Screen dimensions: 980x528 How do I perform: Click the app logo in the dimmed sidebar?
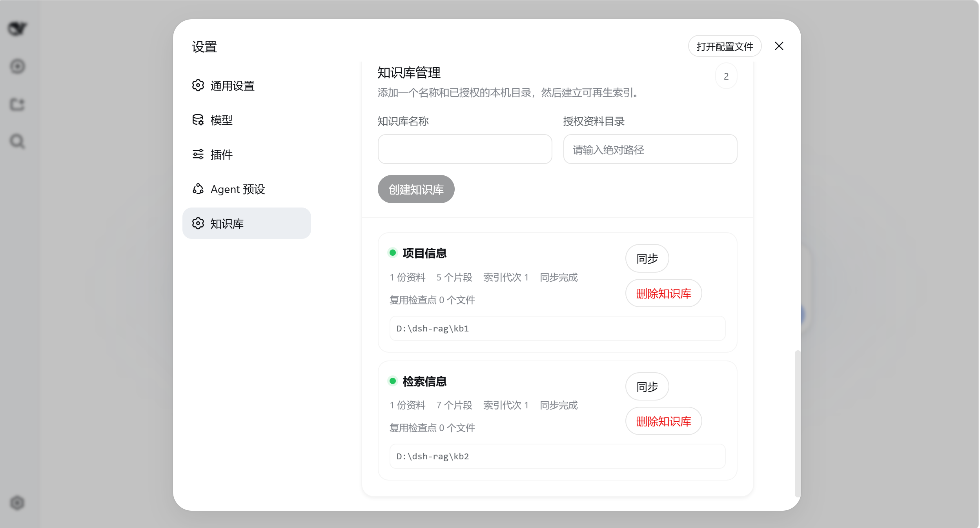tap(17, 28)
